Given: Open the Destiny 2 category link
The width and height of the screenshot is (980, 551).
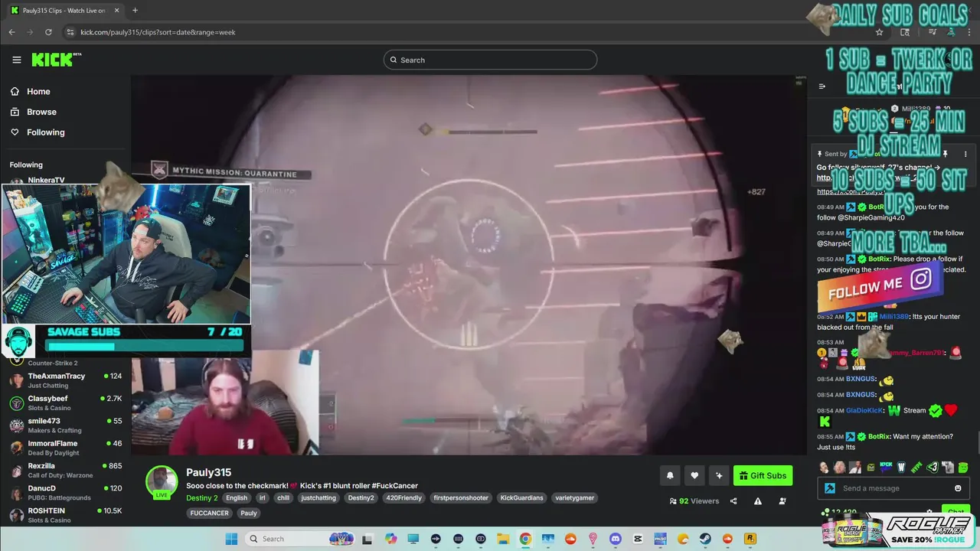Looking at the screenshot, I should 202,497.
